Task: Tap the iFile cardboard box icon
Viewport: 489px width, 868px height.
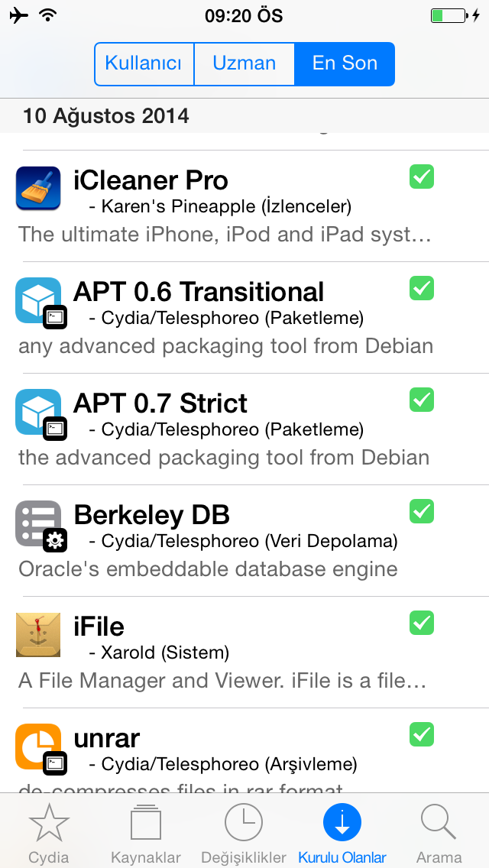Action: (x=38, y=635)
